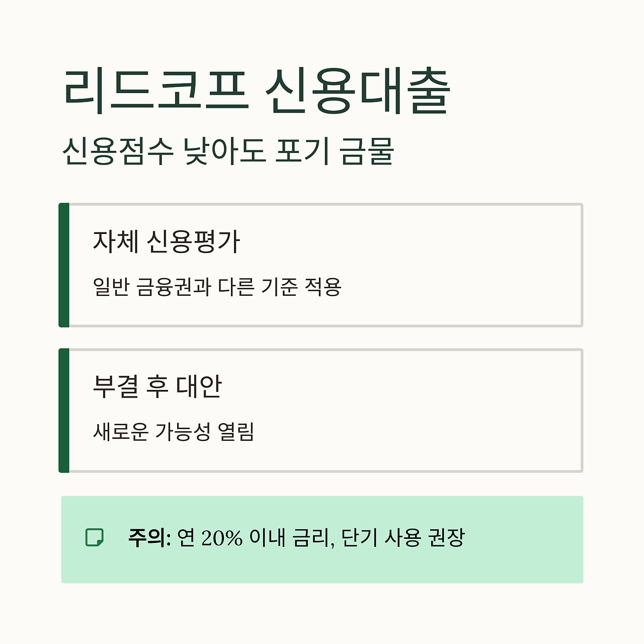The height and width of the screenshot is (644, 644).
Task: Click the dark green bar beside 부결 후 대안
Action: point(64,411)
